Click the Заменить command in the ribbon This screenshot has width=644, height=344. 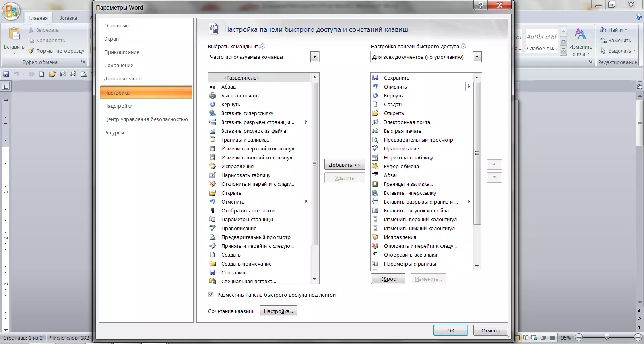click(x=615, y=41)
